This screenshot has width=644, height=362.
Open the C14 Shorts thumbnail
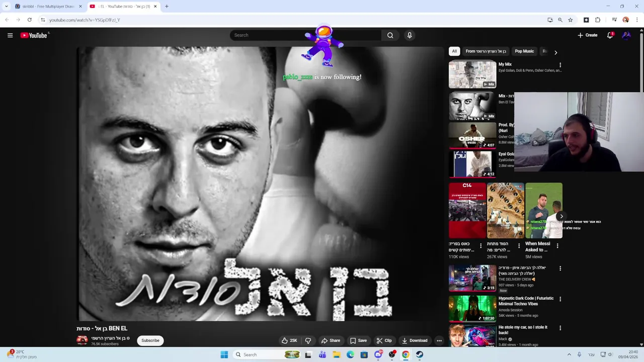[467, 210]
